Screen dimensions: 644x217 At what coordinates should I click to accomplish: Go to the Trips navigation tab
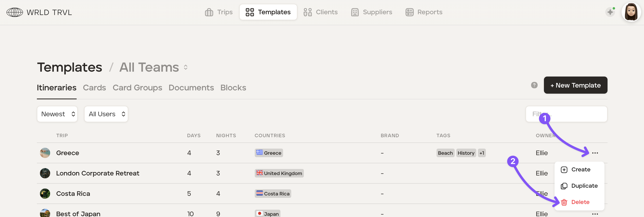pyautogui.click(x=219, y=12)
